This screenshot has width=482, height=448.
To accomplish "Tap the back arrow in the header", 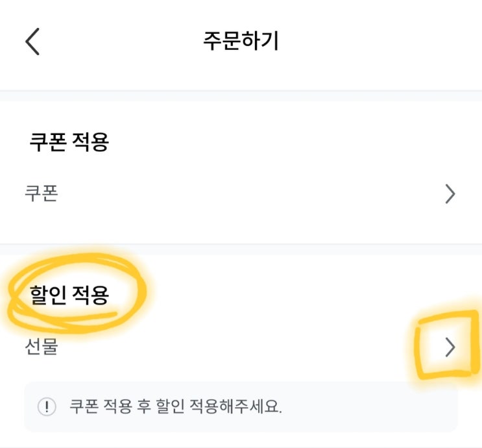I will click(32, 42).
